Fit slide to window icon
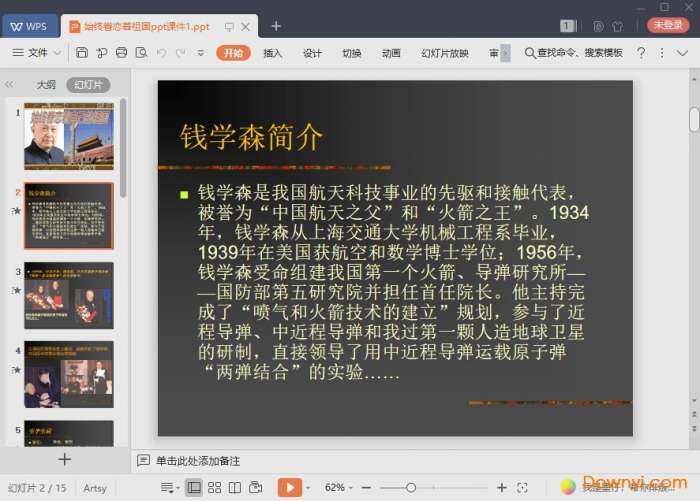The image size is (700, 501). (522, 488)
